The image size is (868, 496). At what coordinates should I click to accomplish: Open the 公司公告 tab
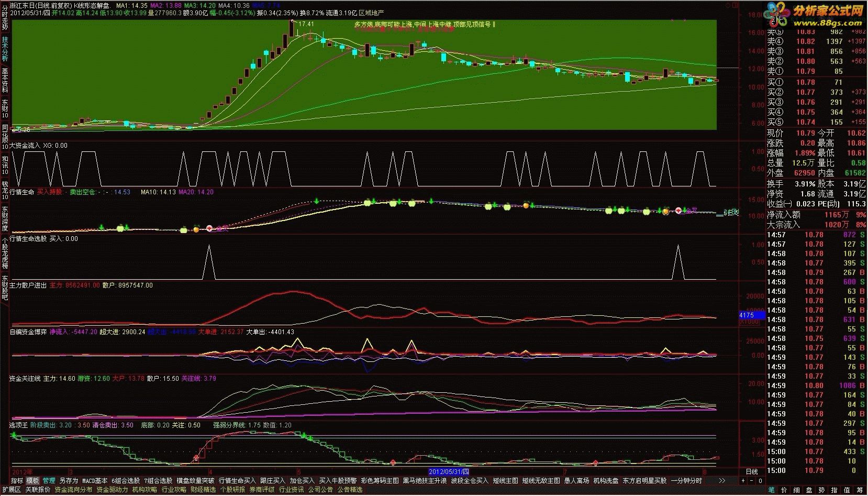click(x=320, y=490)
